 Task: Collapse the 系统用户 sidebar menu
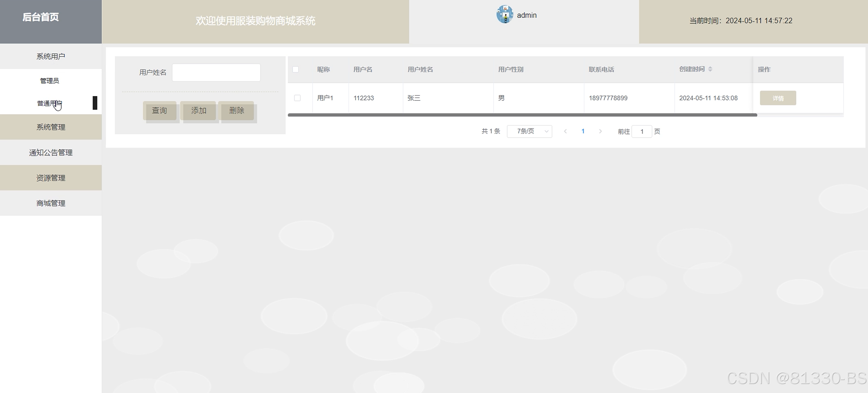point(51,56)
